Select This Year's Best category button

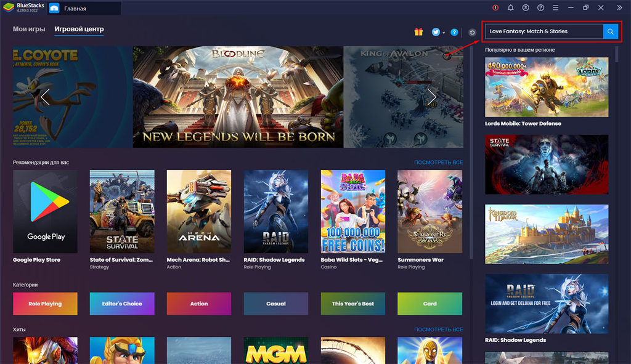353,304
